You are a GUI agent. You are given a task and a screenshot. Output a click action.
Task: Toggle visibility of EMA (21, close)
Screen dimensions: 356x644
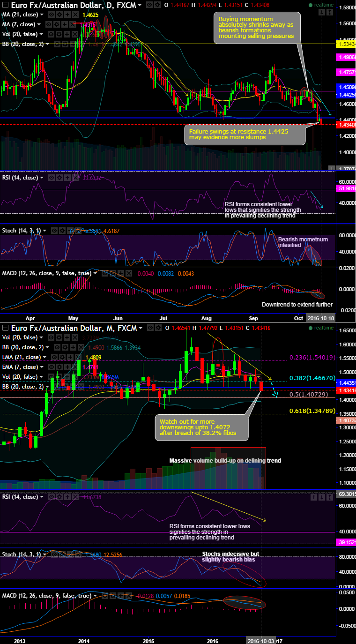pos(54,357)
